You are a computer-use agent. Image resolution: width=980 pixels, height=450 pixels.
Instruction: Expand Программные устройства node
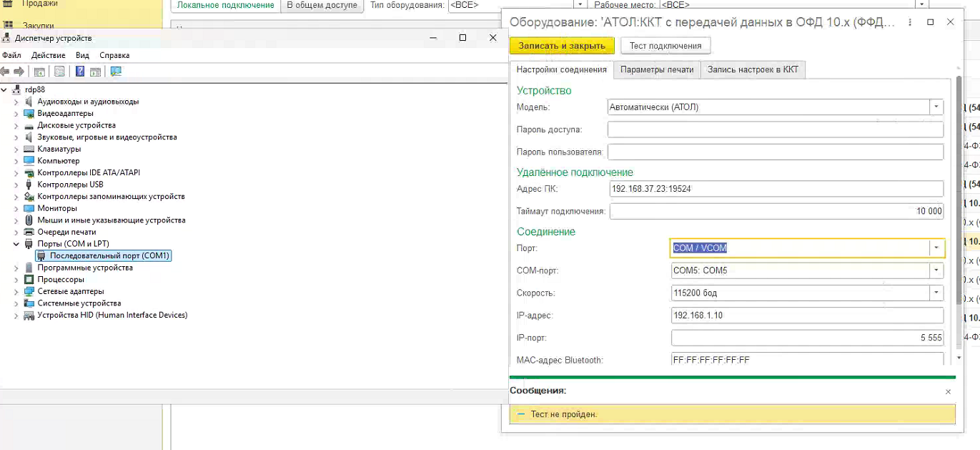click(16, 268)
